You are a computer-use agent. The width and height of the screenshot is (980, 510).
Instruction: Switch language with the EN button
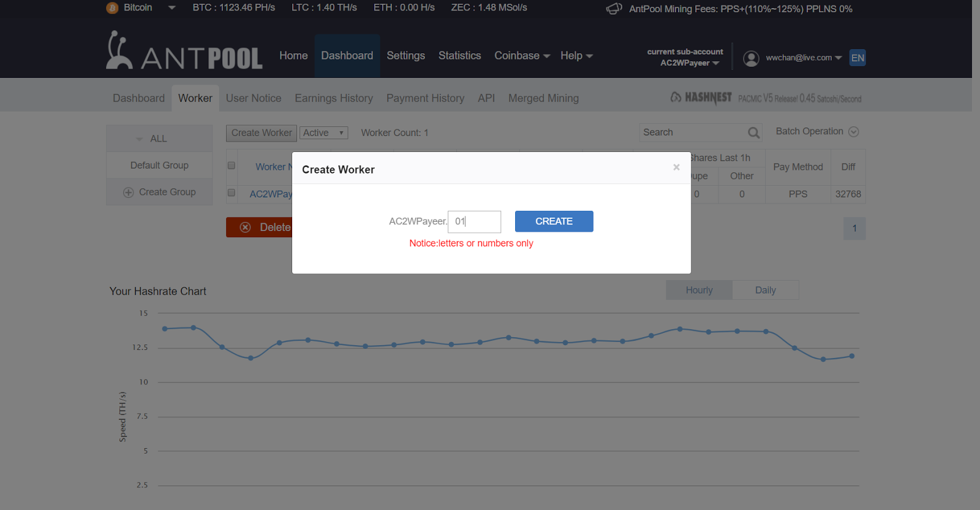point(858,58)
